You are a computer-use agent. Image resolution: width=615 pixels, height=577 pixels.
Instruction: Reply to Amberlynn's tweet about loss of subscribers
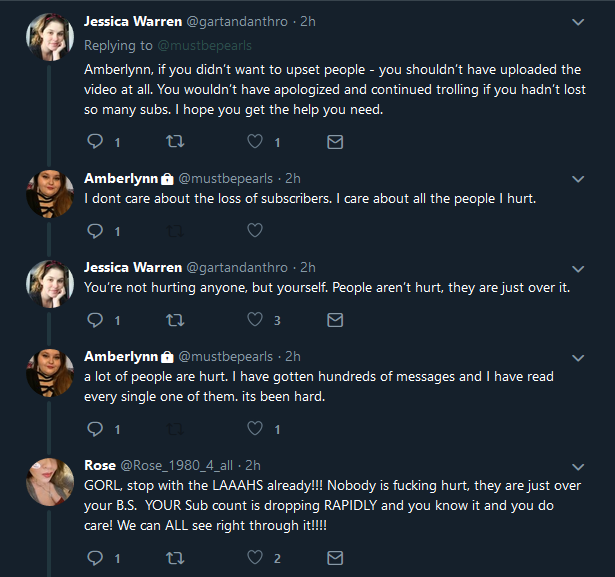click(x=95, y=231)
